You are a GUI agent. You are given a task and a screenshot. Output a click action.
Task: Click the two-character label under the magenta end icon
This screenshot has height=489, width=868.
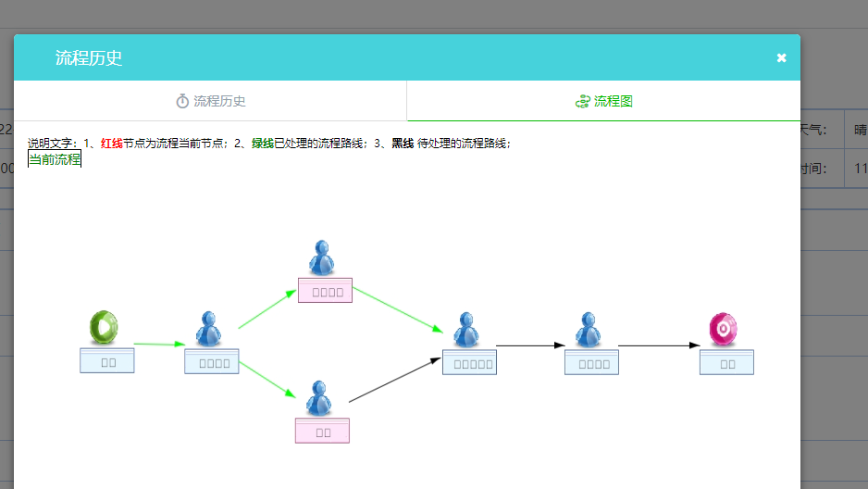[726, 363]
